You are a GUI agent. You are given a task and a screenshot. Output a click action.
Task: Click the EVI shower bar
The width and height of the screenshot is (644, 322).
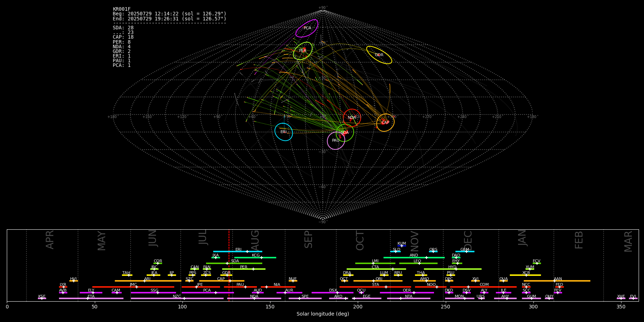tap(633, 298)
